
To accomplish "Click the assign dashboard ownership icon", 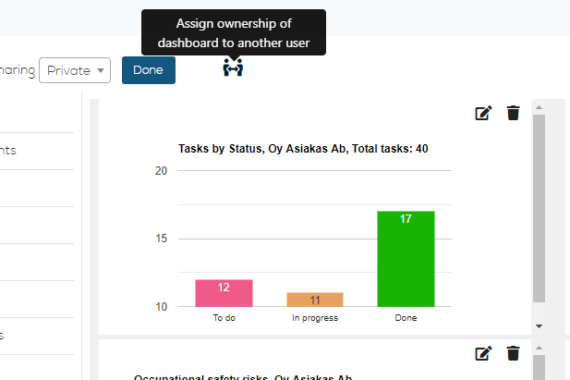I will (x=233, y=68).
